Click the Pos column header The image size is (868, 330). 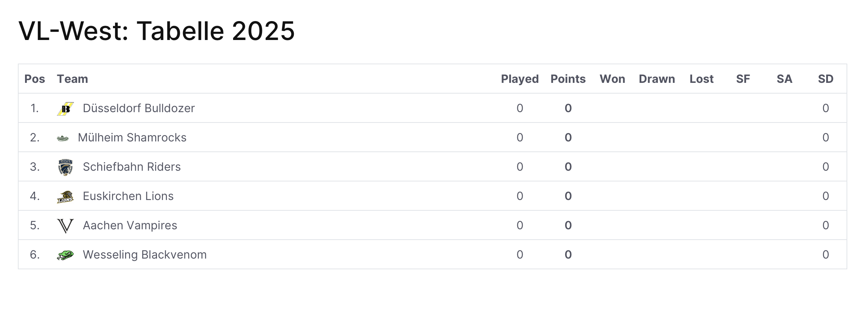35,79
